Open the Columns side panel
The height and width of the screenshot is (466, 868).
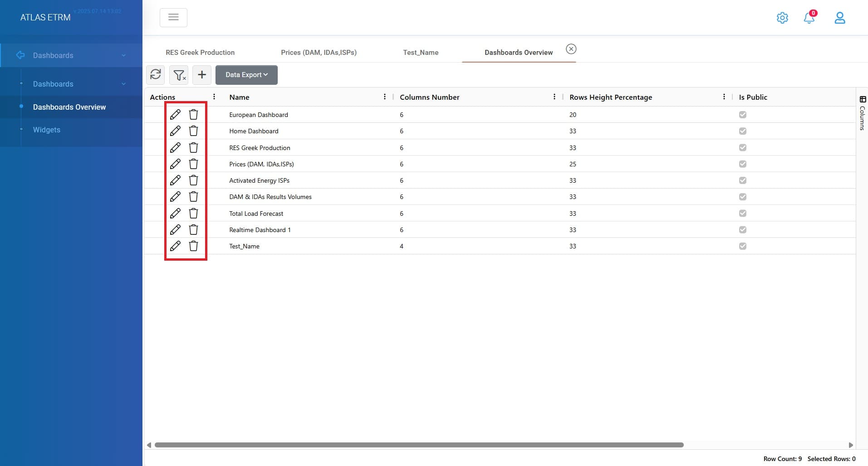coord(863,113)
